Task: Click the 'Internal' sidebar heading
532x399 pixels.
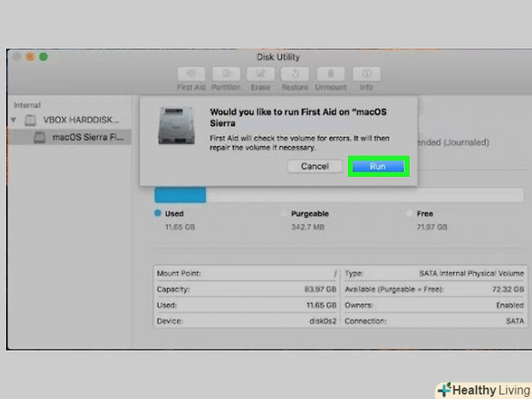Action: 27,105
